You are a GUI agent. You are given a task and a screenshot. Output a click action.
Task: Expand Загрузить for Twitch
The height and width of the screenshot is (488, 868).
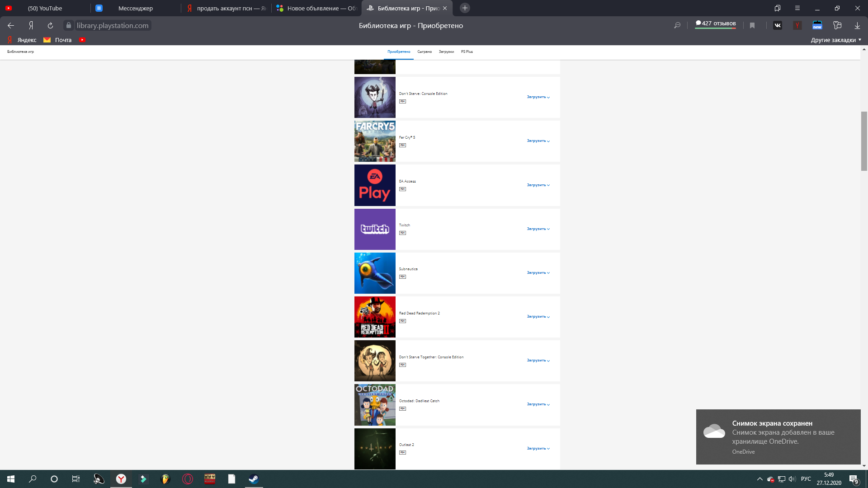tap(538, 229)
